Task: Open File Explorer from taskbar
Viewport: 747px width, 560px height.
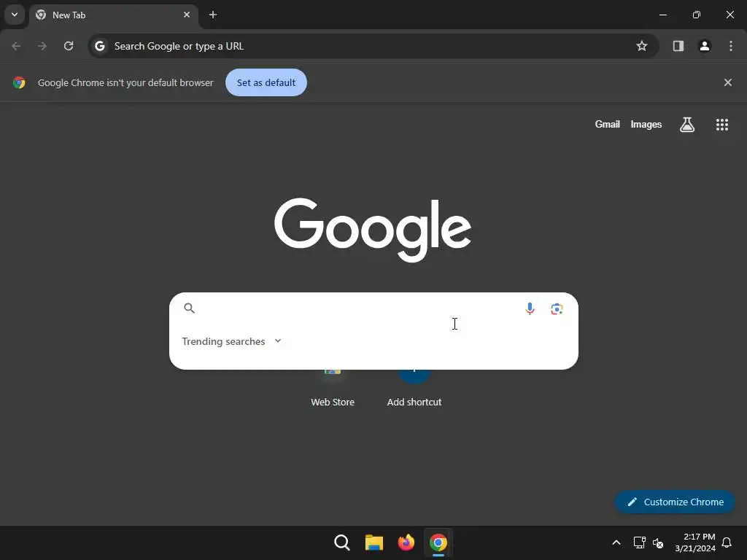Action: coord(374,542)
